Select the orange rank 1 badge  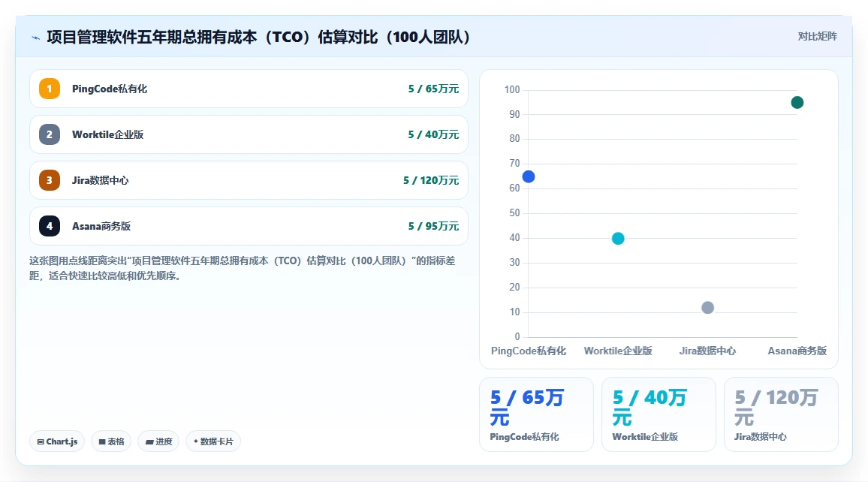pyautogui.click(x=50, y=89)
